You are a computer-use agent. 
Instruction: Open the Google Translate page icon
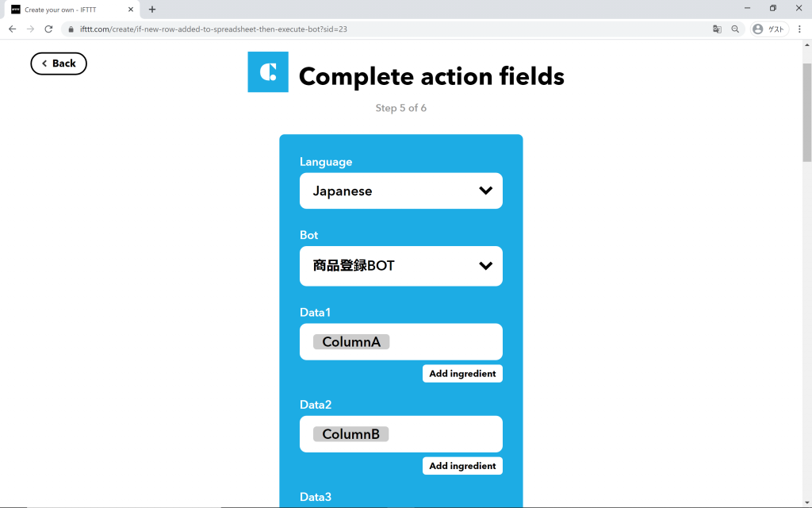point(717,29)
